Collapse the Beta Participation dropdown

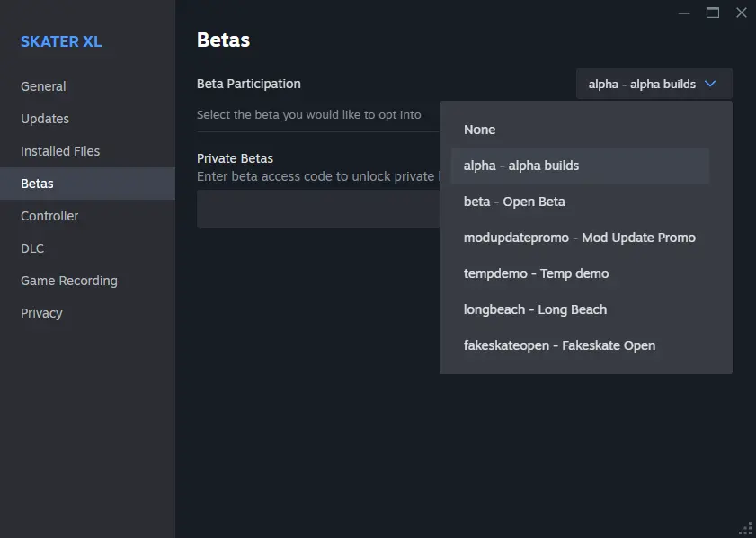point(654,84)
